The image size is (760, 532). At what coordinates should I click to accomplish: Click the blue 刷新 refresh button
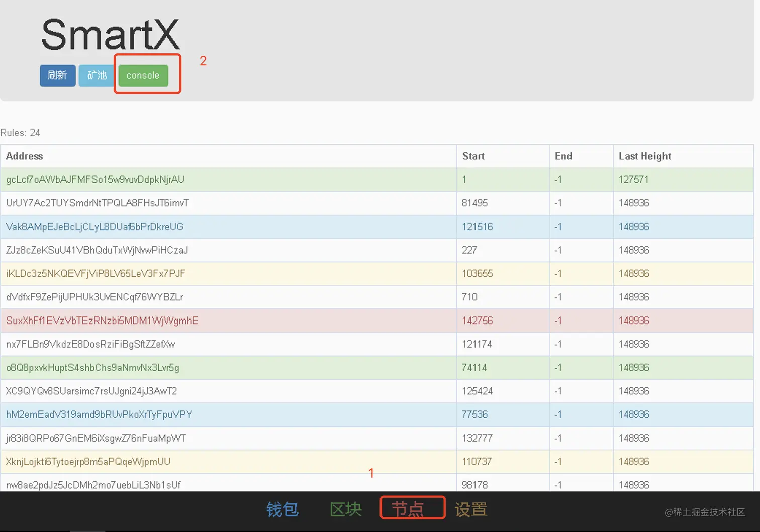pos(58,75)
